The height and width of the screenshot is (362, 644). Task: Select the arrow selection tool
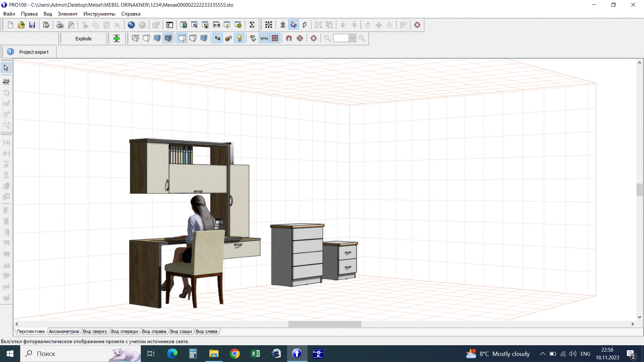click(x=6, y=67)
